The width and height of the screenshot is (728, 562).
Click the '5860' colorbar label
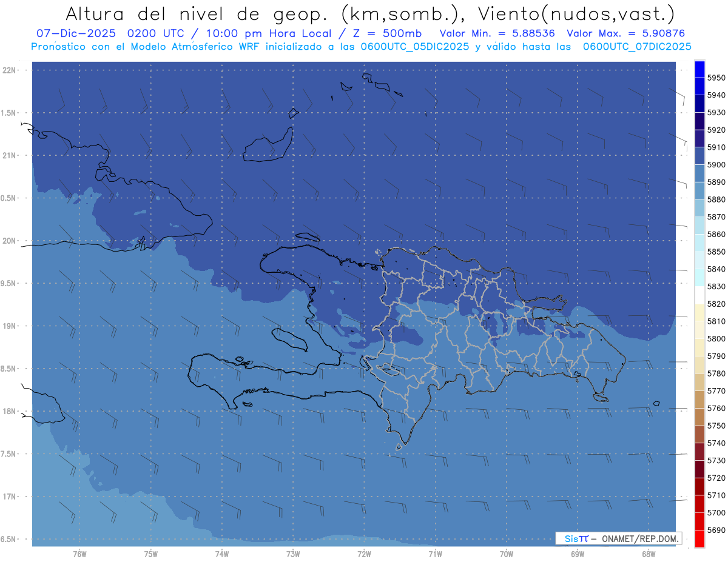716,234
